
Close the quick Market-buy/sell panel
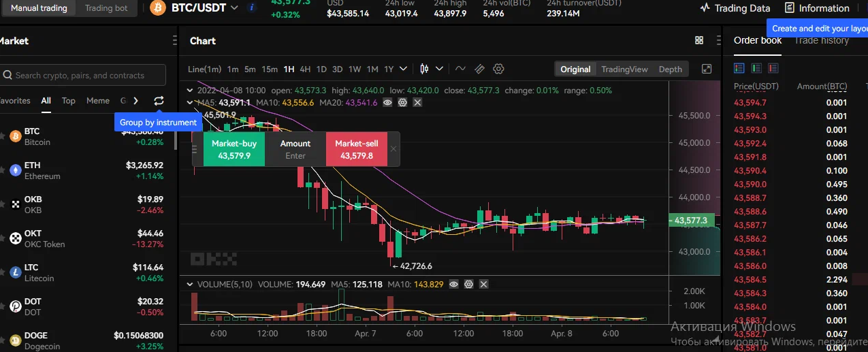click(x=393, y=149)
